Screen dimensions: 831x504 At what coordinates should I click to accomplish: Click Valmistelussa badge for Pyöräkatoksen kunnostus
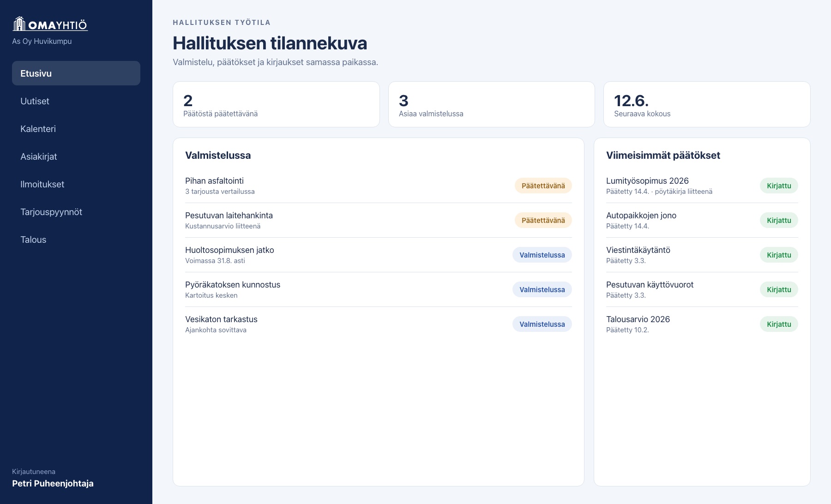(x=542, y=289)
